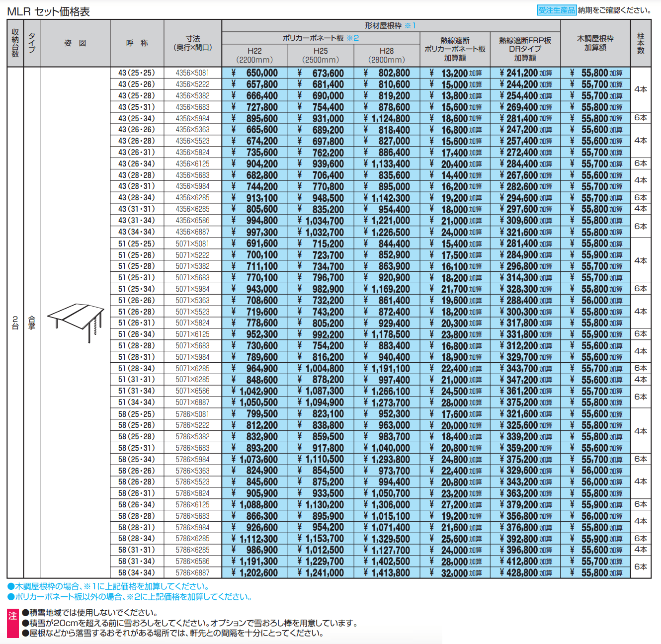Click the ¥650,000 price cell
The height and width of the screenshot is (644, 661).
click(254, 73)
